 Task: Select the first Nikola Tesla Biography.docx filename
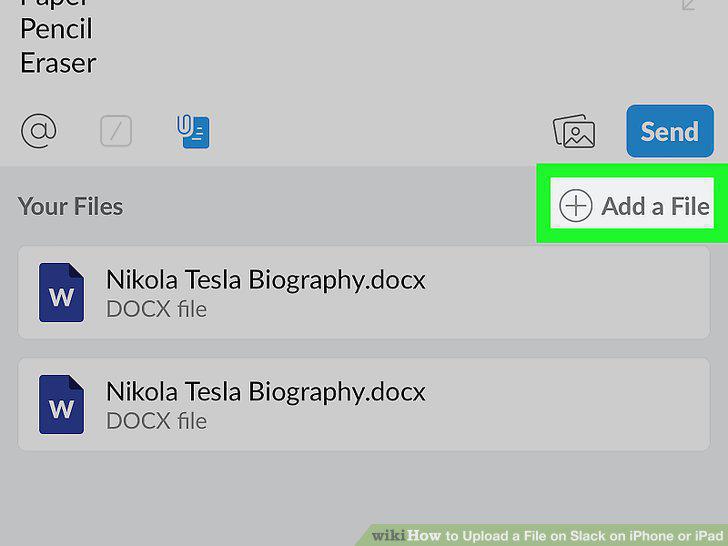coord(266,280)
